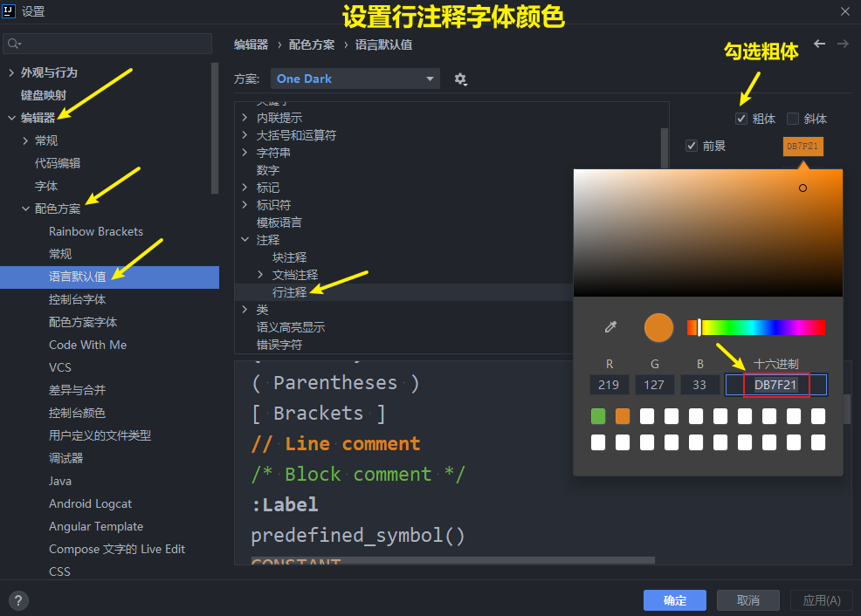Toggle the 粗体 bold checkbox
861x616 pixels.
(x=741, y=119)
